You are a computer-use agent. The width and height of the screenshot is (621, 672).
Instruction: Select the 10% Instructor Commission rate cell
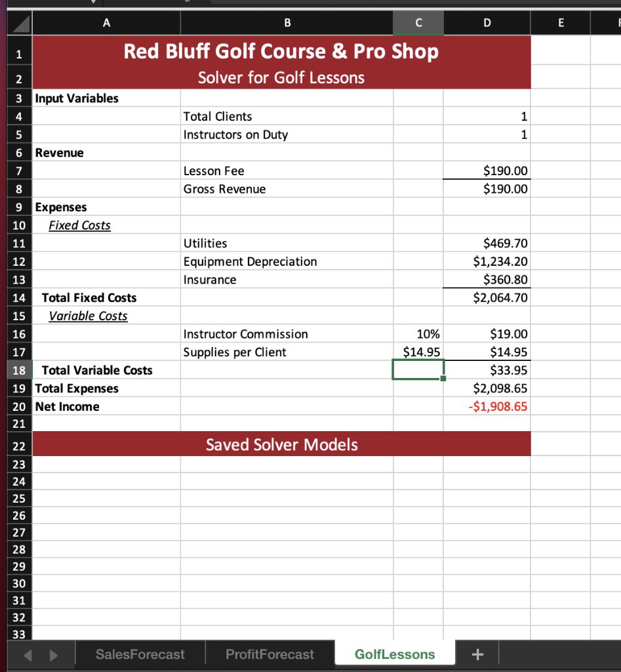[418, 334]
